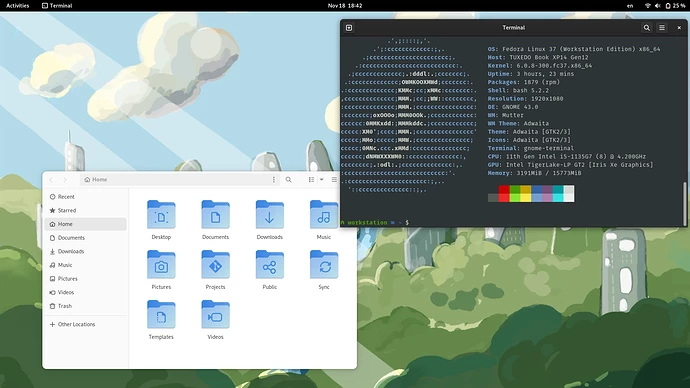The image size is (690, 388).
Task: Open the Files hamburger menu
Action: point(334,179)
